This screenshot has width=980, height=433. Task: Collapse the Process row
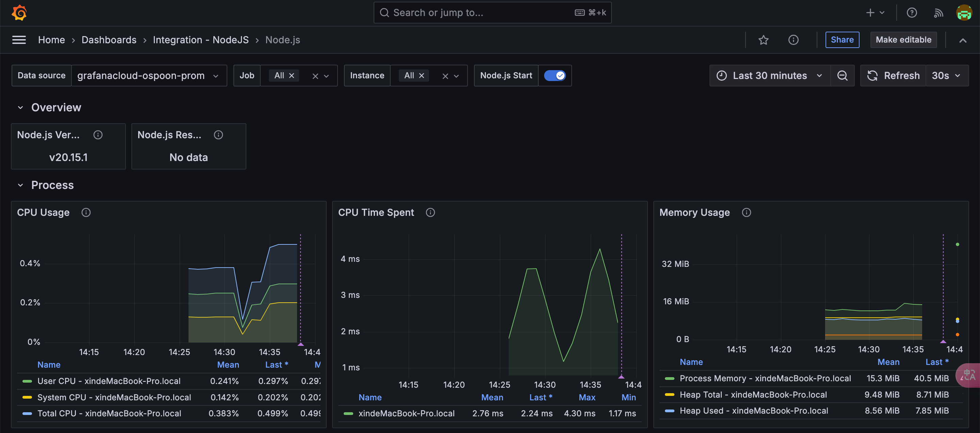(x=20, y=186)
